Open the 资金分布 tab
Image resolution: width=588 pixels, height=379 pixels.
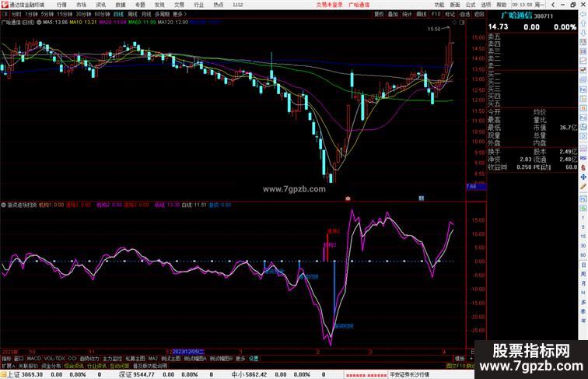click(51, 366)
